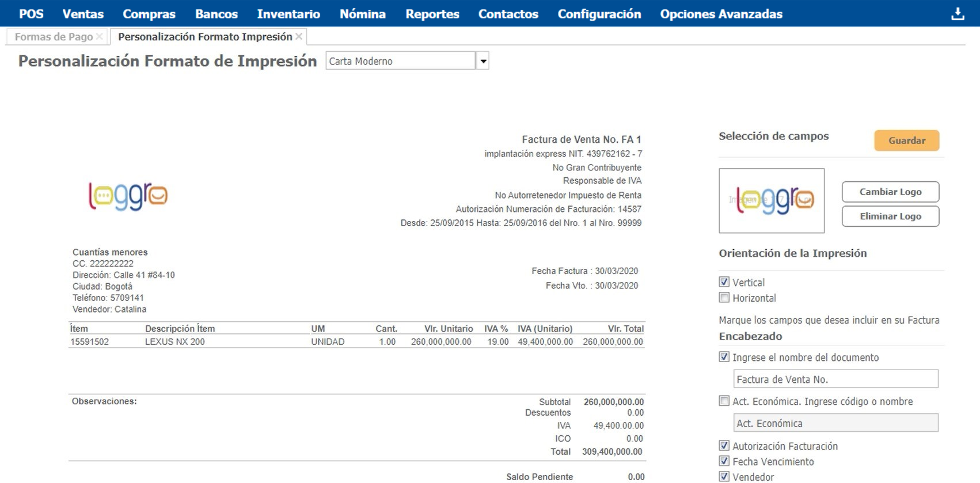Switch to the Formas de Pago tab
The height and width of the screenshot is (483, 980).
coord(54,37)
